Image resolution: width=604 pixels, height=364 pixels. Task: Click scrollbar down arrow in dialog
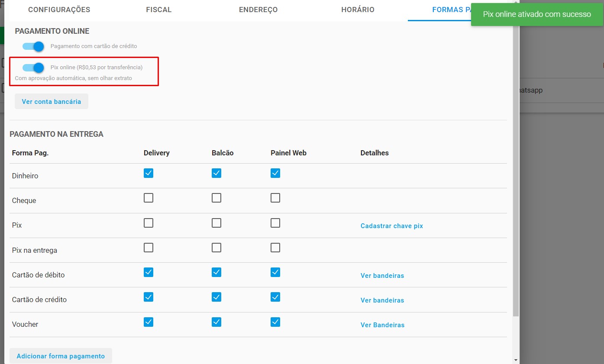(515, 360)
